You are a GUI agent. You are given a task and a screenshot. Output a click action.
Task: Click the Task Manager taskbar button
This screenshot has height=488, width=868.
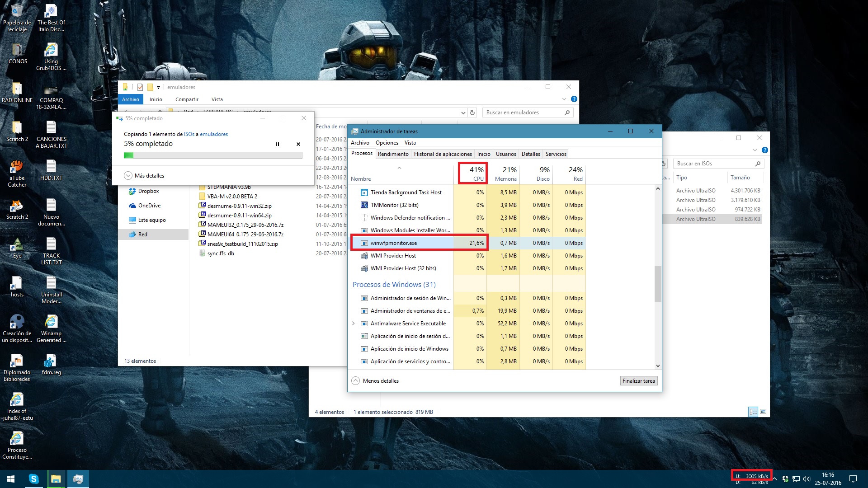tap(78, 479)
